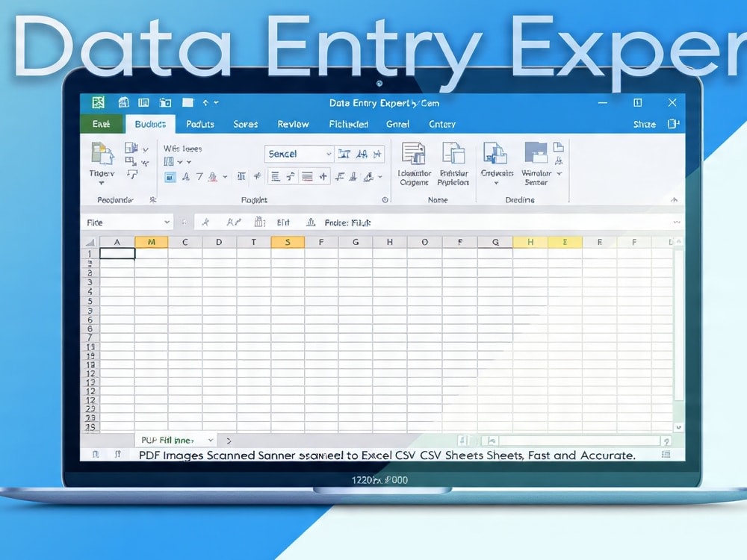Select highlighted column header S
The width and height of the screenshot is (747, 560).
(x=288, y=242)
